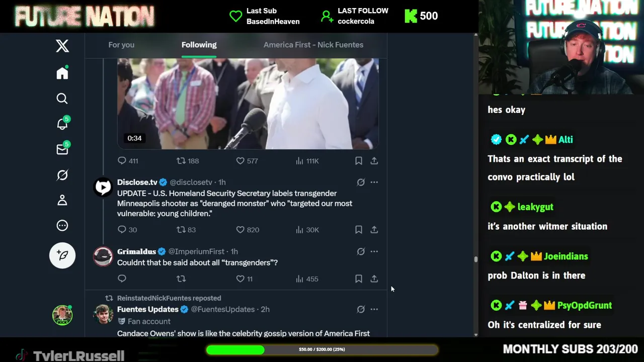Viewport: 644px width, 362px height.
Task: Click the compose Post feather button
Action: point(62,255)
